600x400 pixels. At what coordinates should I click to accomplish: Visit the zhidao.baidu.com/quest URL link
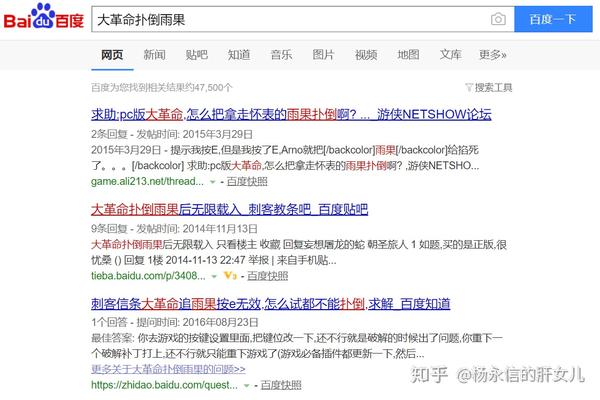(165, 385)
